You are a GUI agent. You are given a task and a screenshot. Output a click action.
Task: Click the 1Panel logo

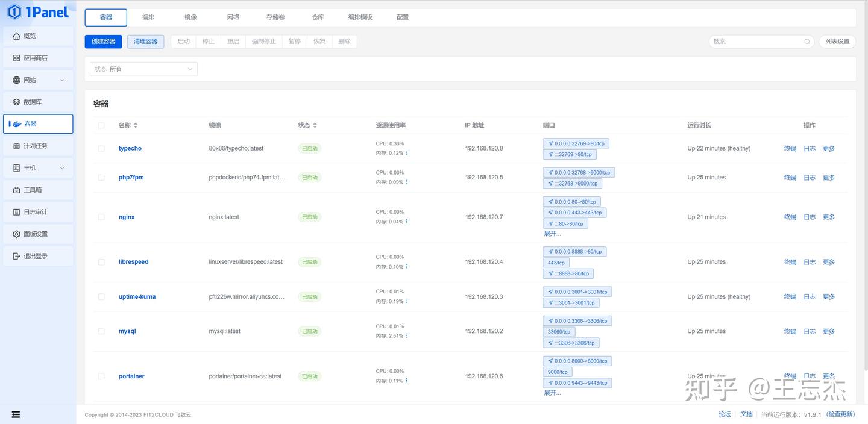click(x=38, y=11)
